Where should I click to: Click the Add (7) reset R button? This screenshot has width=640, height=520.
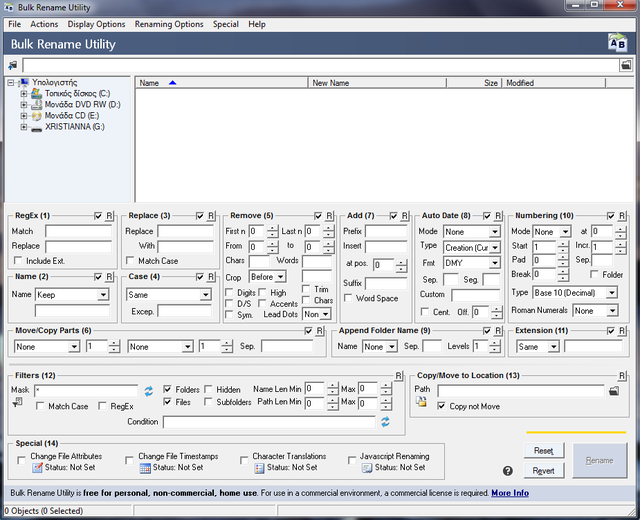pos(404,216)
